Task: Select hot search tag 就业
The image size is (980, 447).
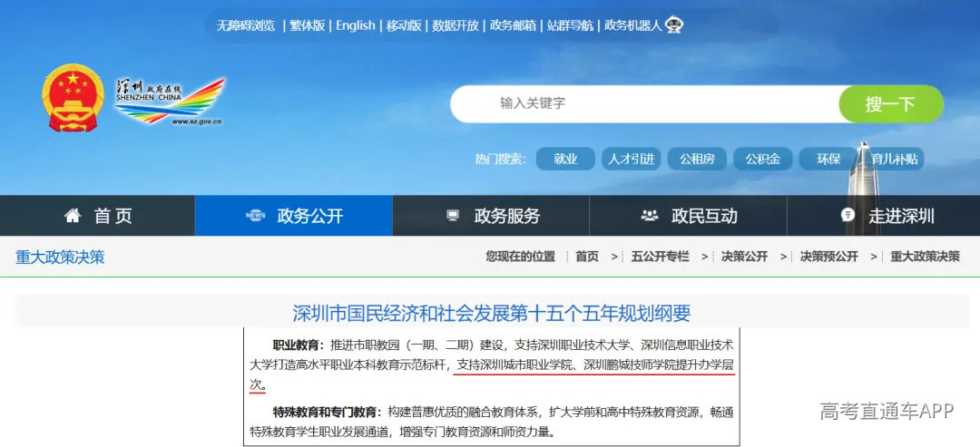Action: click(x=565, y=160)
